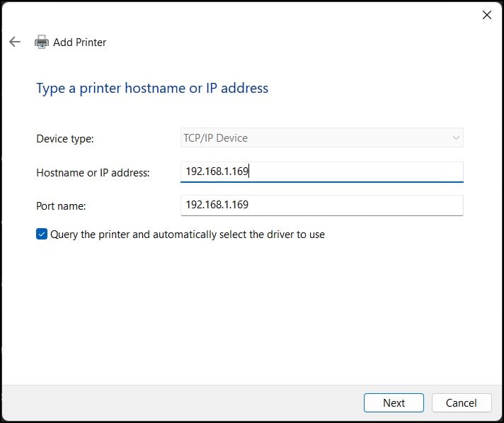The height and width of the screenshot is (423, 504).
Task: Click the 'Device type:' label
Action: click(x=65, y=139)
